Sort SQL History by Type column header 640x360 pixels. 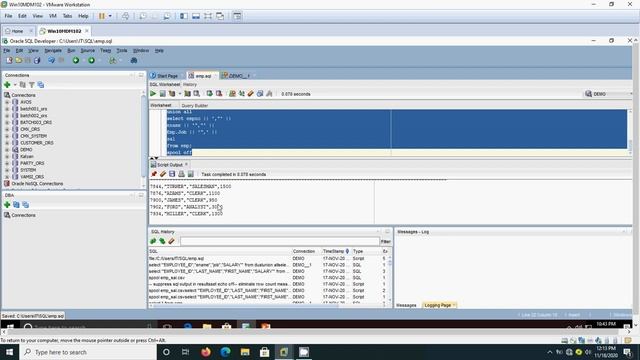click(358, 251)
